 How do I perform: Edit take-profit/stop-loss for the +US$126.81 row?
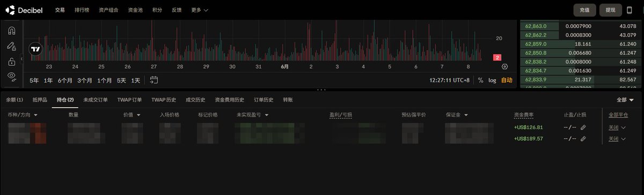(x=583, y=127)
